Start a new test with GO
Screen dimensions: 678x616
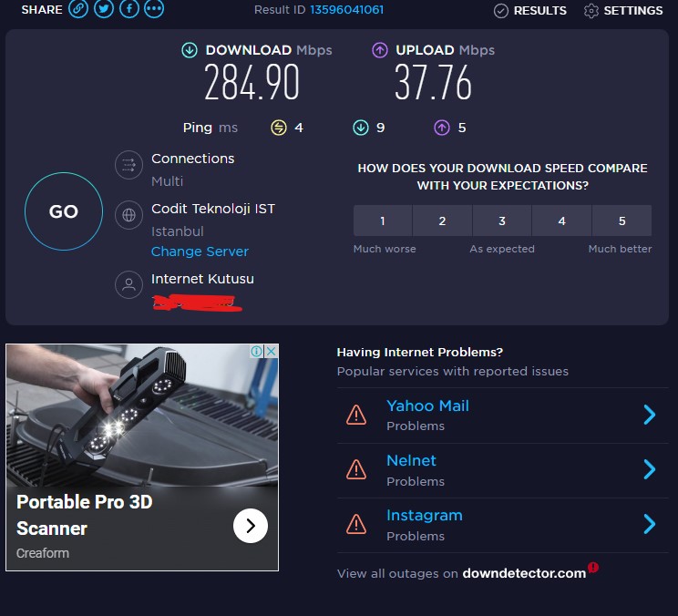click(x=64, y=211)
